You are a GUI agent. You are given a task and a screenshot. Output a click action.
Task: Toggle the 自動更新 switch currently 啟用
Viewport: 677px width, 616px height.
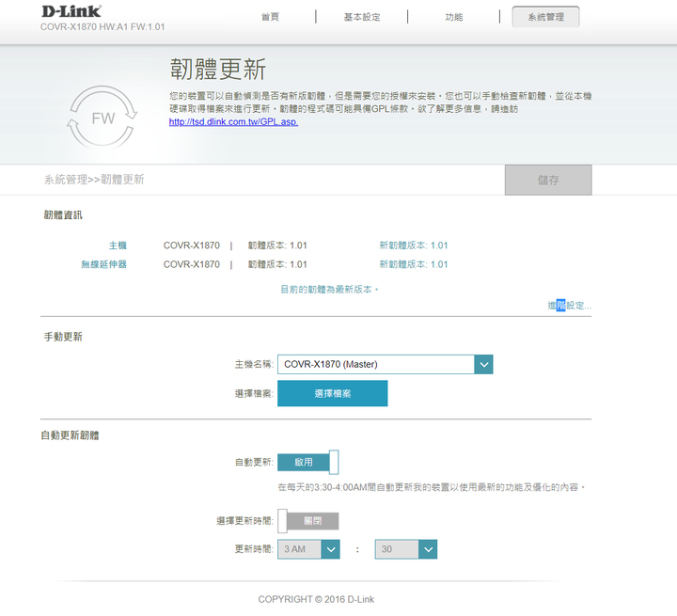307,462
